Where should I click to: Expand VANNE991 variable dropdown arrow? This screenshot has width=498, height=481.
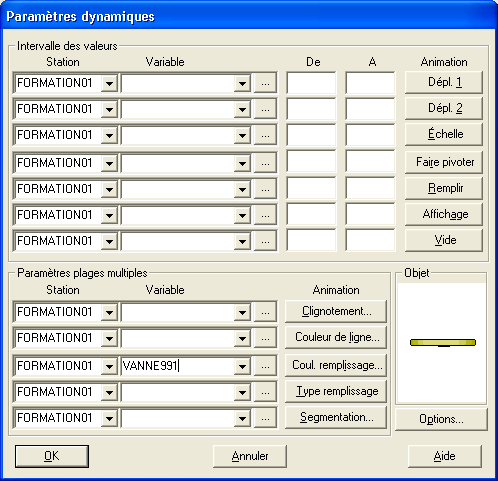point(242,366)
